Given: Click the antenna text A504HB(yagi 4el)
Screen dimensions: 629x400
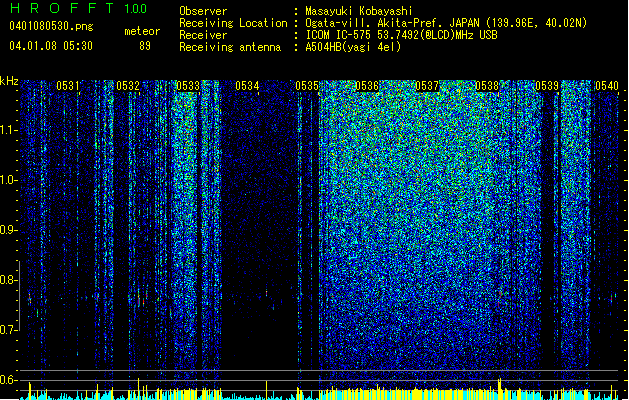Looking at the screenshot, I should coord(353,47).
